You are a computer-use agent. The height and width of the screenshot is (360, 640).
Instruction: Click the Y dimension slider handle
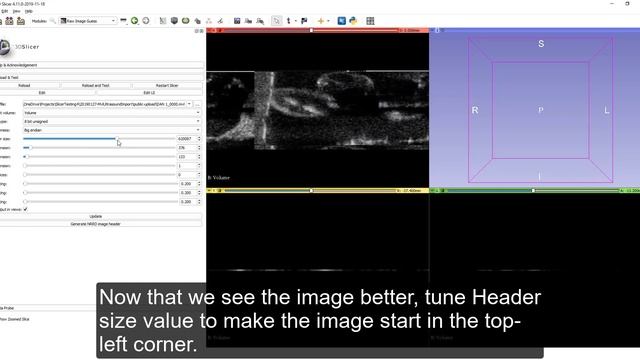pyautogui.click(x=26, y=157)
